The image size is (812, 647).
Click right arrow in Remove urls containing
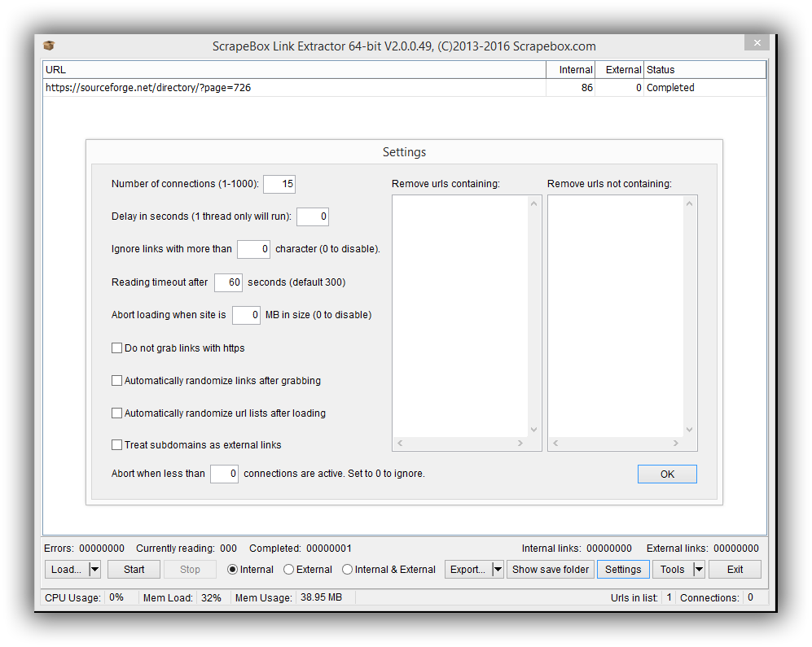520,443
